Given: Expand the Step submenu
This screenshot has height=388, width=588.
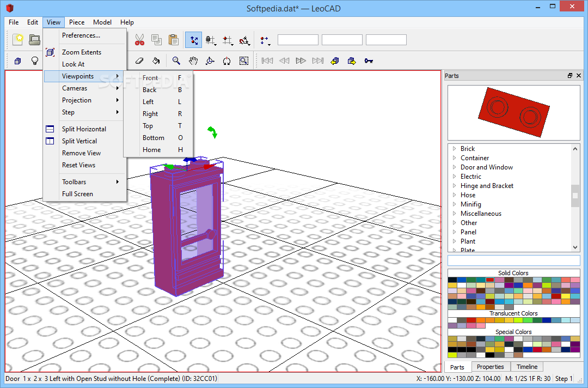Looking at the screenshot, I should pyautogui.click(x=85, y=112).
